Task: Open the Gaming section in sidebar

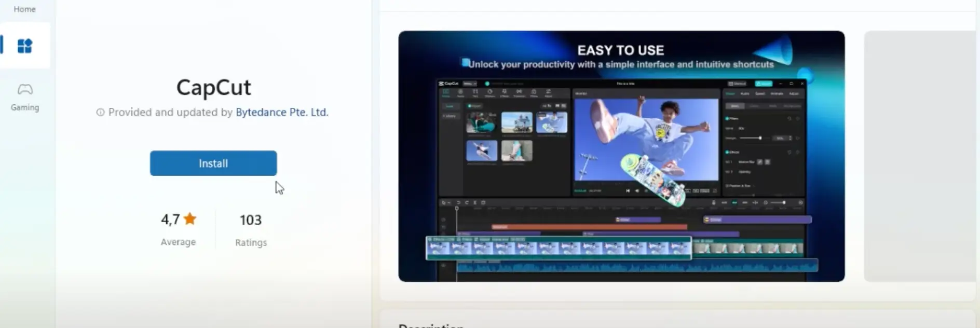Action: coord(25,97)
